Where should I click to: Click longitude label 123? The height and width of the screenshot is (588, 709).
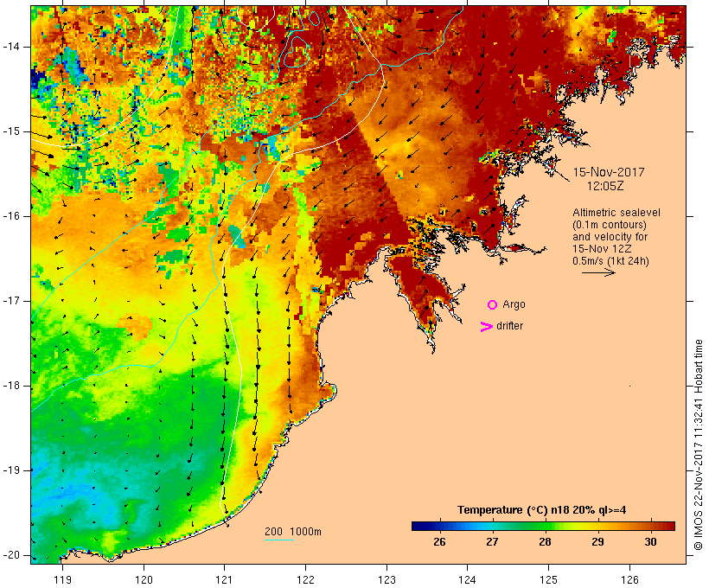click(386, 579)
